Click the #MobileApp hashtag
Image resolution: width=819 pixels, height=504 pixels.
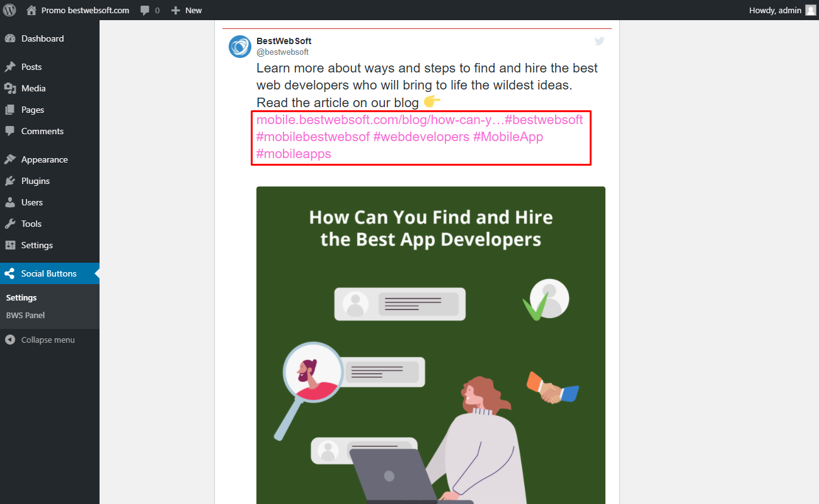click(508, 137)
